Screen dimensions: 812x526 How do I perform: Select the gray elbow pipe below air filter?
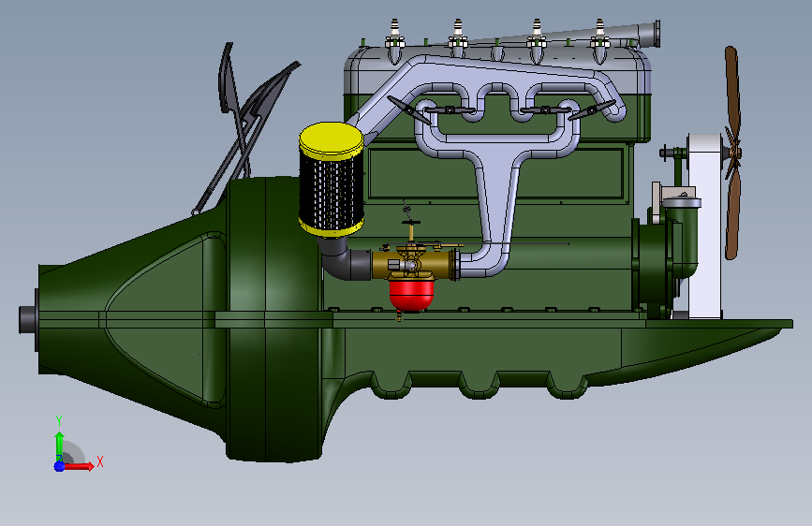(343, 260)
